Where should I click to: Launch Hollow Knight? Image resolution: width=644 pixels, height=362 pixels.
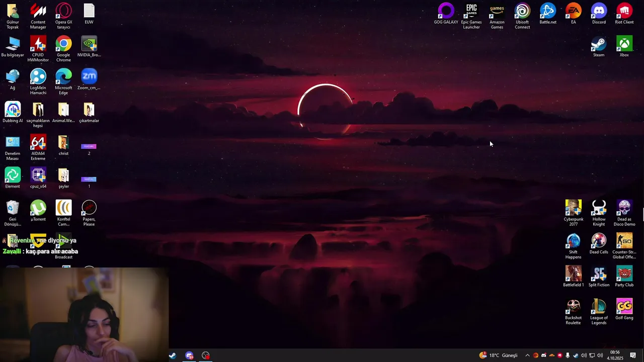599,213
